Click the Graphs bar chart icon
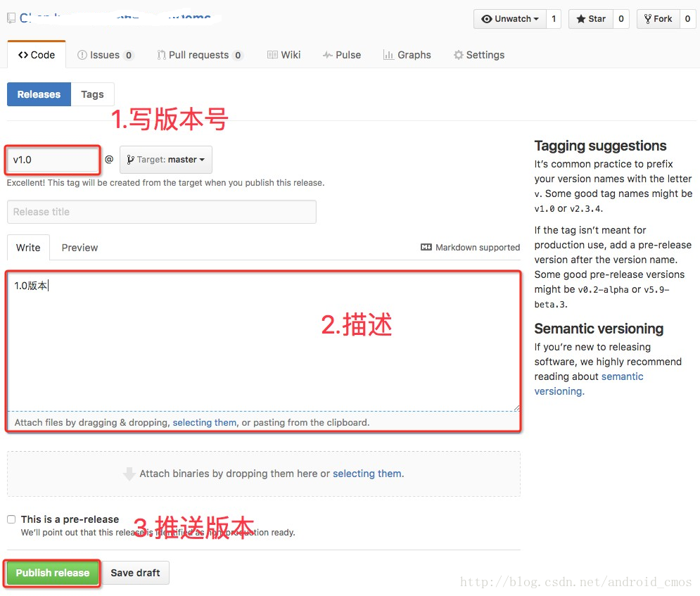Viewport: 700px width, 596px height. (388, 55)
